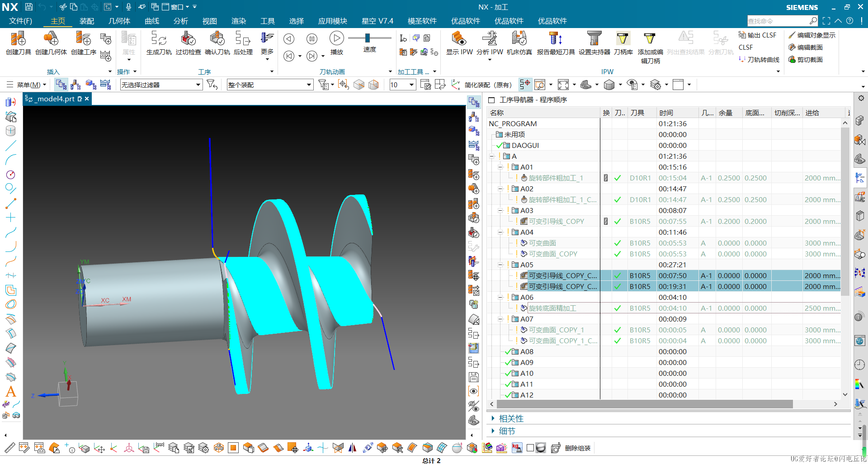Open the 窗口 dropdown in title bar

pyautogui.click(x=175, y=7)
